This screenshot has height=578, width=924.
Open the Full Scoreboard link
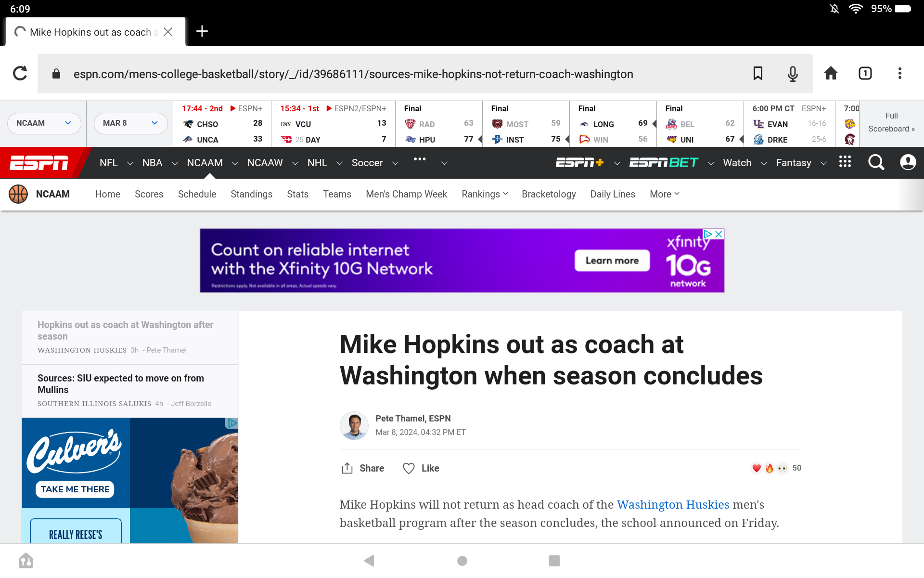click(891, 122)
